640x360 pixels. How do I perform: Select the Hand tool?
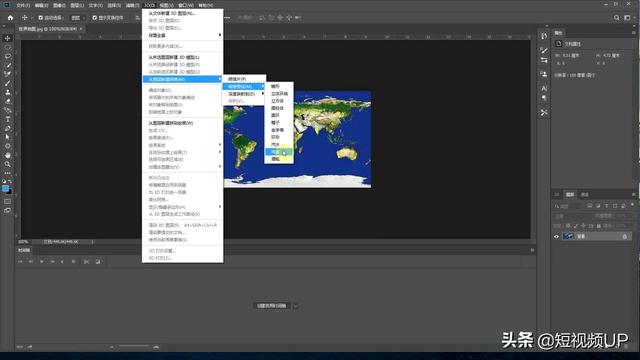pos(7,155)
